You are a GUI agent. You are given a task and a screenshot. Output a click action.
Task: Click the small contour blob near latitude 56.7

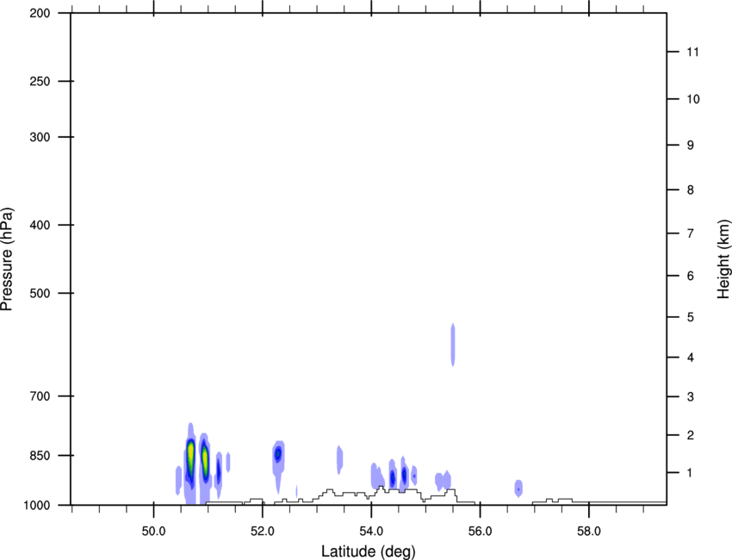pos(518,488)
